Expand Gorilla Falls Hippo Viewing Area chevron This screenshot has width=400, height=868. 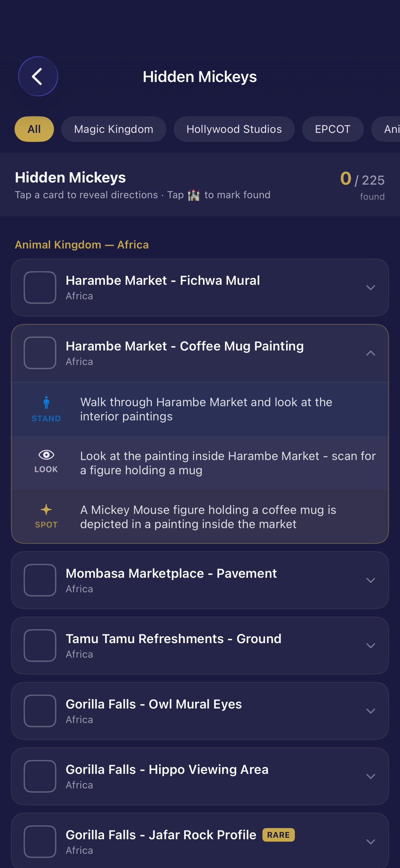pyautogui.click(x=371, y=776)
